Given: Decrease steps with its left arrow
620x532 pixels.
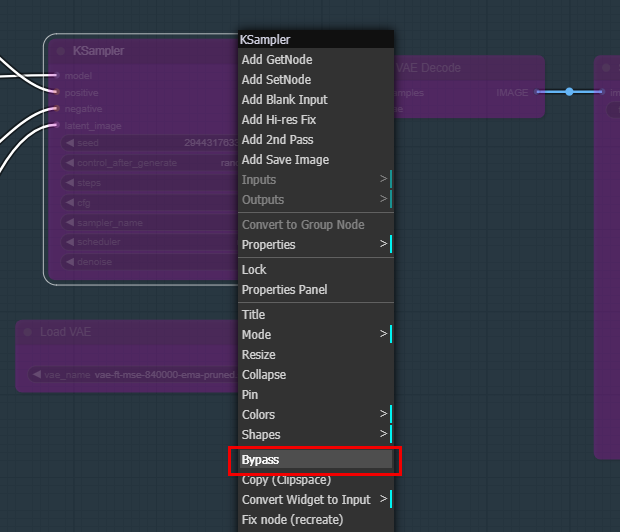Looking at the screenshot, I should pos(70,183).
